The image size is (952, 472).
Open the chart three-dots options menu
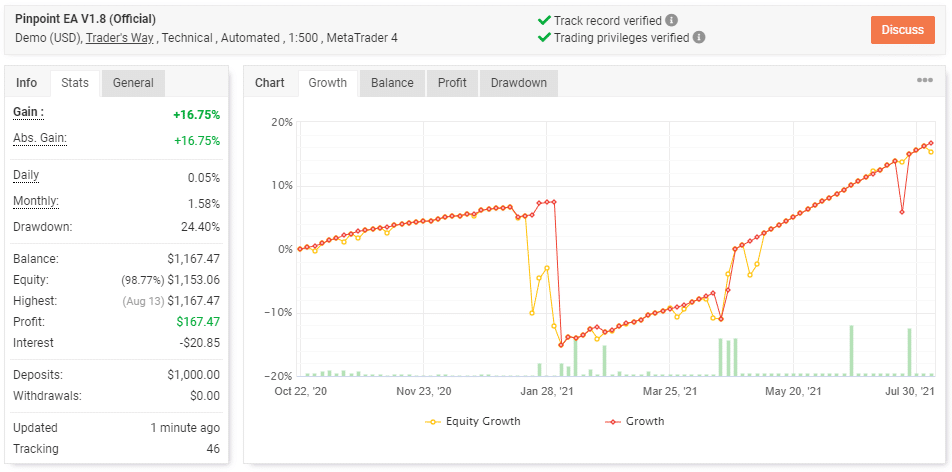coord(924,81)
